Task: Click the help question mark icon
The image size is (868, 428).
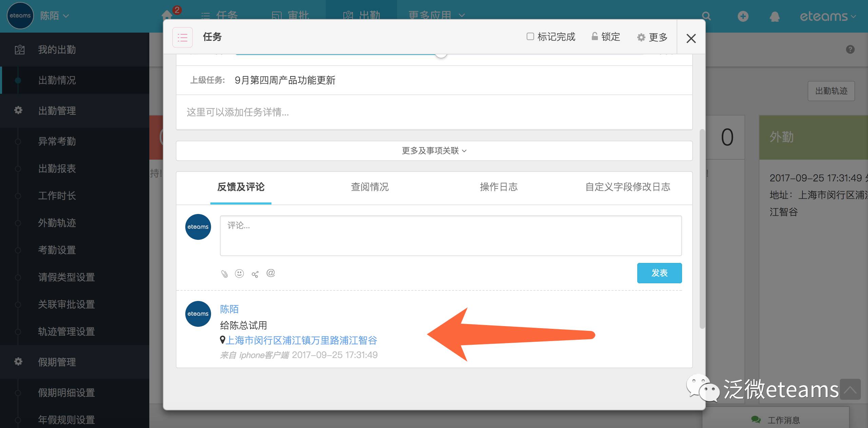Action: click(x=850, y=50)
